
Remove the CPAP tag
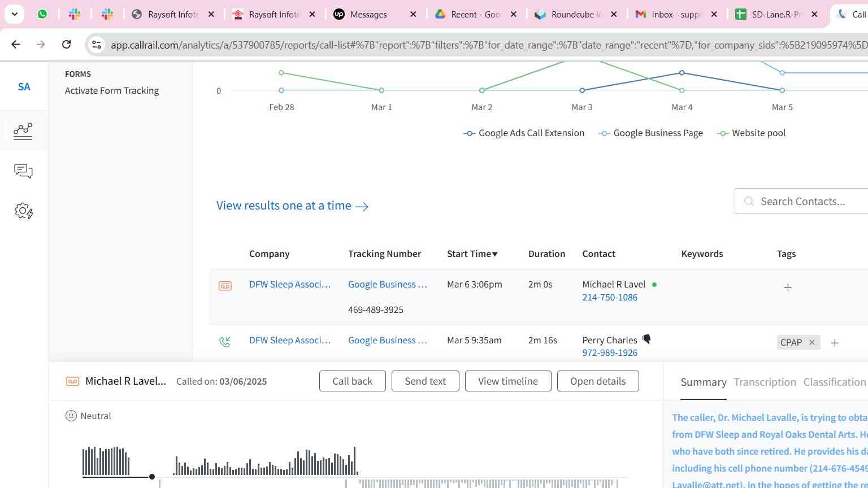tap(812, 342)
